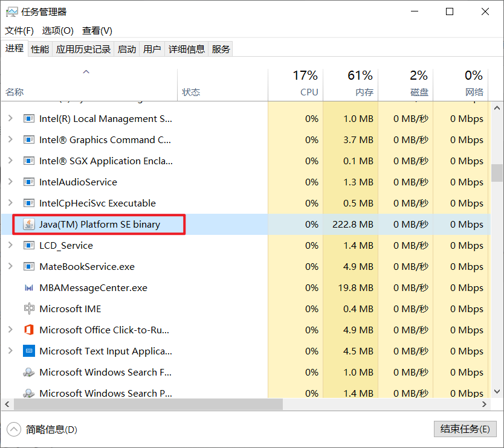
Task: Sort by the 状态 column header
Action: [222, 85]
